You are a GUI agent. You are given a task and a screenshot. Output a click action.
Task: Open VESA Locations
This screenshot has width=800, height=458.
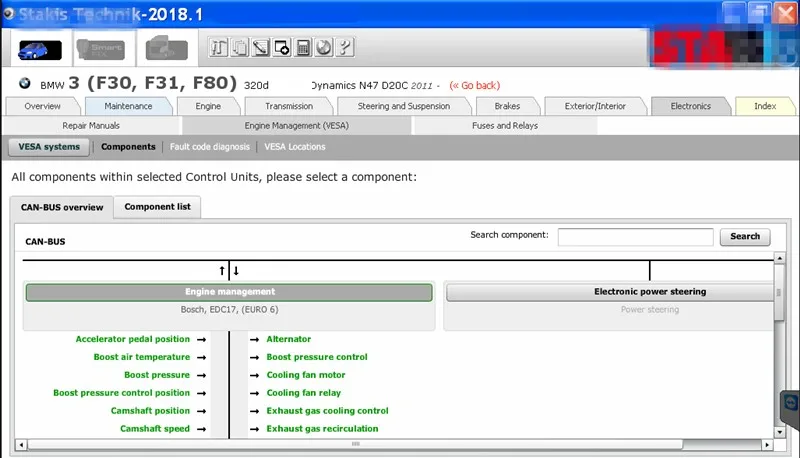[294, 147]
